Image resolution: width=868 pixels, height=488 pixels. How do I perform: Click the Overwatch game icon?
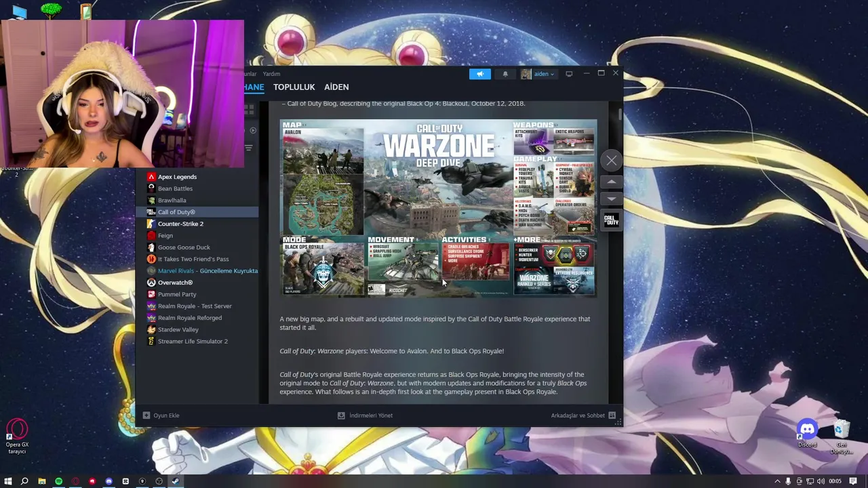[151, 283]
